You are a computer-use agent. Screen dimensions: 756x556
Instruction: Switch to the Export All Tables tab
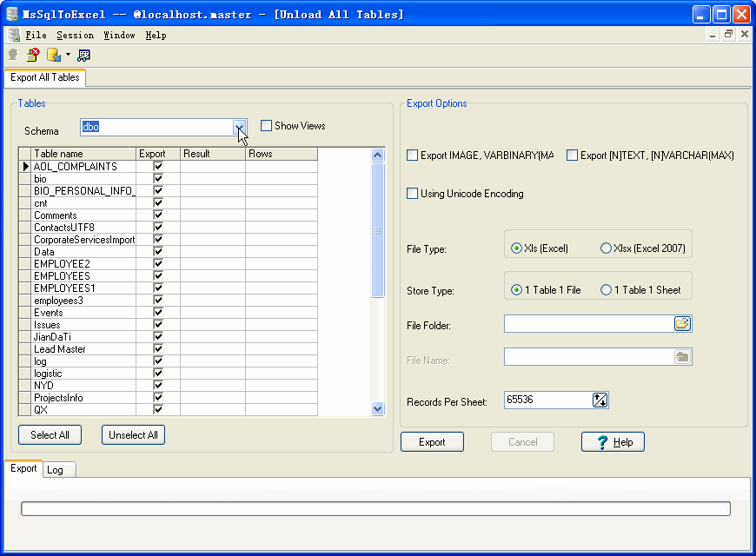[x=45, y=77]
